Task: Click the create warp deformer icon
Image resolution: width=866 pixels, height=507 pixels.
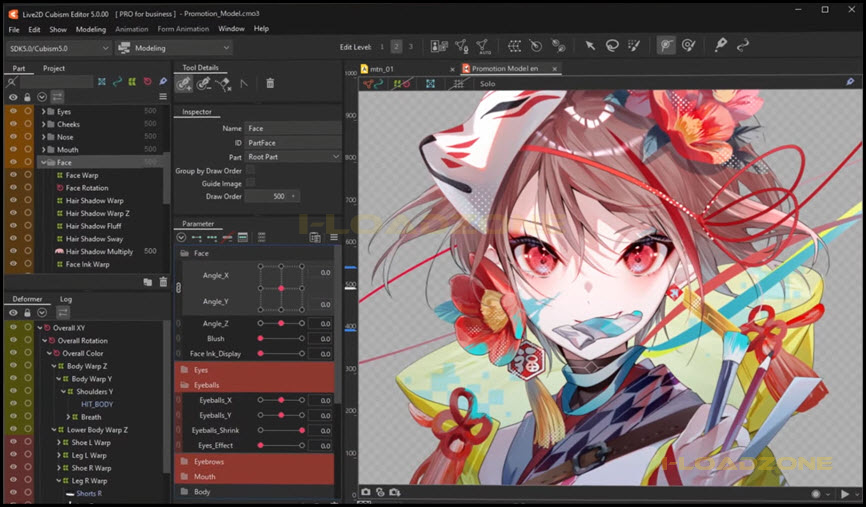Action: pos(514,46)
